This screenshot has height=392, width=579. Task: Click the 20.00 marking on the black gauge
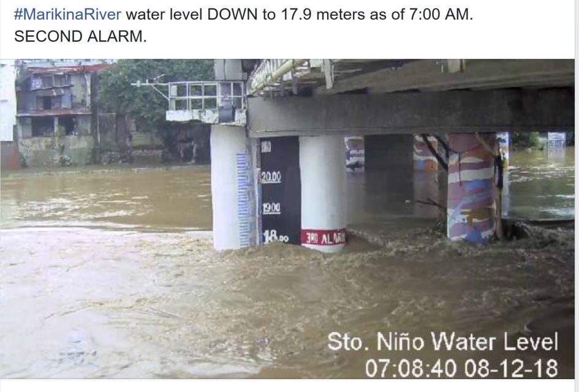[x=271, y=177]
